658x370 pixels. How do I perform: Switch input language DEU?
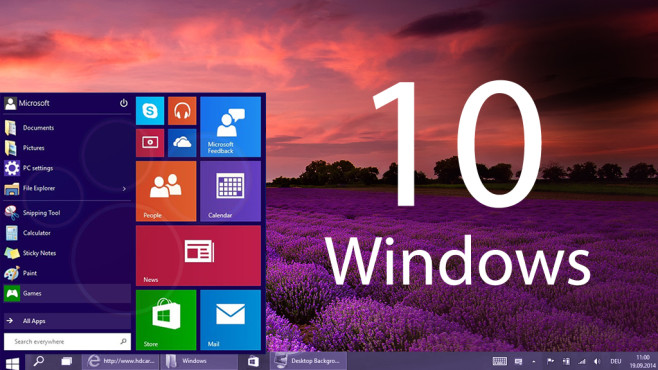[x=616, y=362]
